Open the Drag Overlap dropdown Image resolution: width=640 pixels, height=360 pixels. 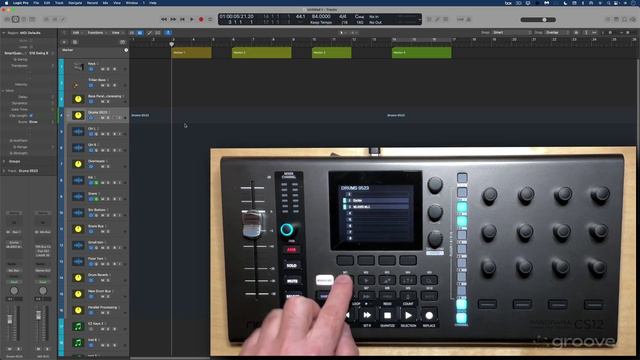pos(556,32)
